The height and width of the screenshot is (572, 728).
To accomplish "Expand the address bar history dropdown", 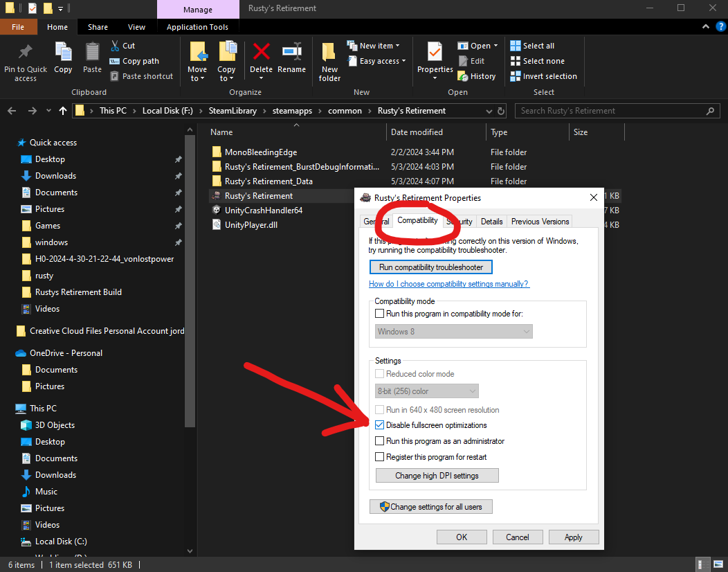I will pos(489,111).
